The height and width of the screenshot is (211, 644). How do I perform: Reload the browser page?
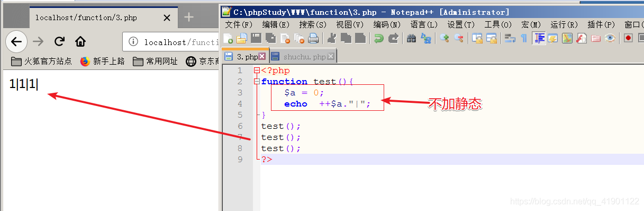click(59, 41)
